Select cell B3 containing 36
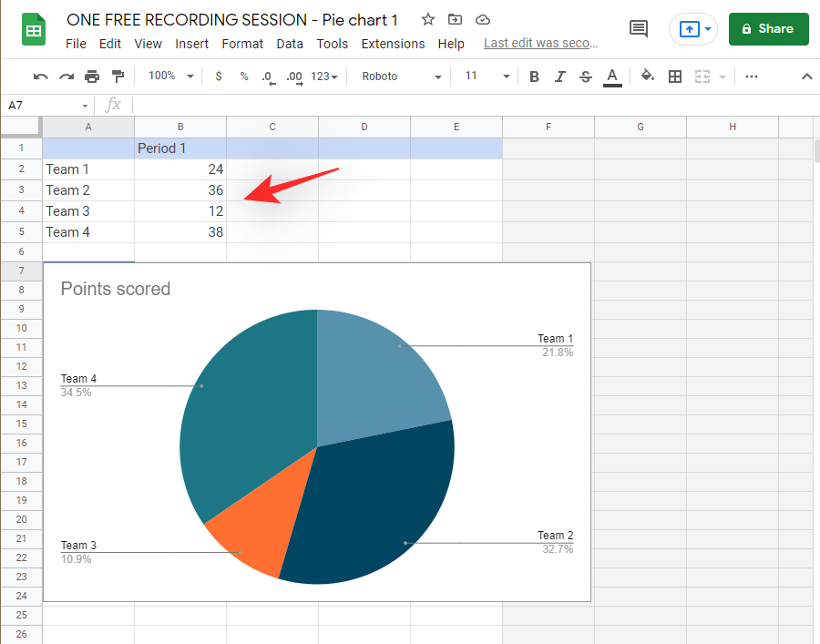This screenshot has width=820, height=644. pos(180,190)
